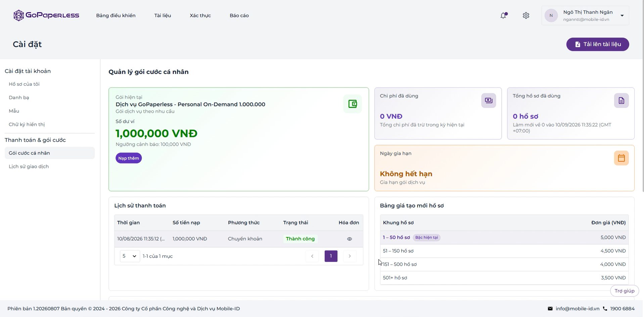The height and width of the screenshot is (317, 644).
Task: Open the notifications bell
Action: tap(503, 15)
